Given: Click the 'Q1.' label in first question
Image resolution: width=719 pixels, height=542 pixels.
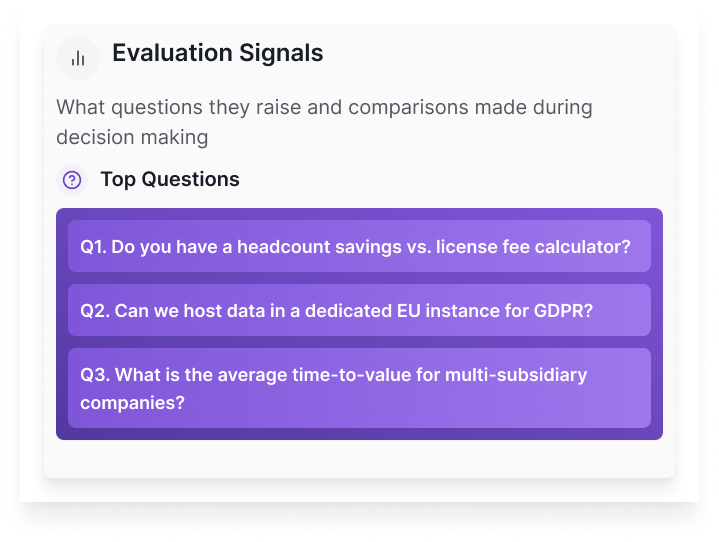Looking at the screenshot, I should pos(93,246).
